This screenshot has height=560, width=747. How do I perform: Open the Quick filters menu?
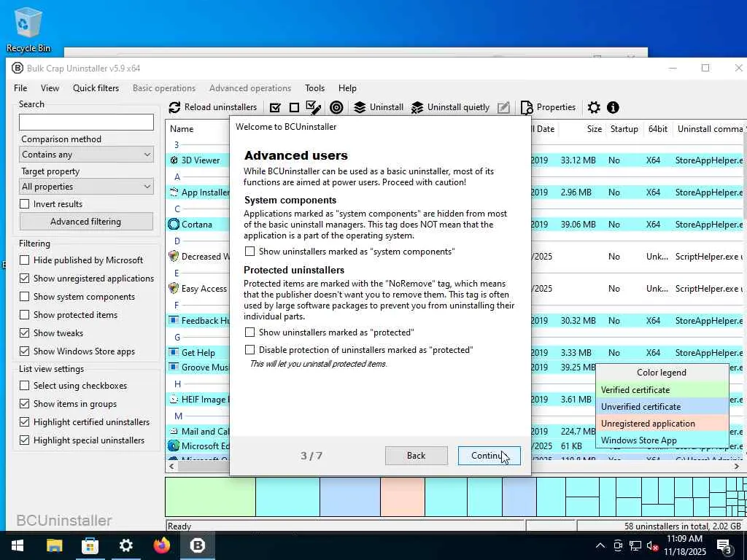[x=96, y=88]
